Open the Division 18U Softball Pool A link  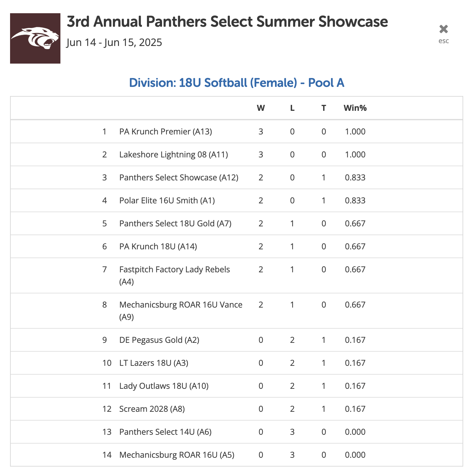point(237,83)
